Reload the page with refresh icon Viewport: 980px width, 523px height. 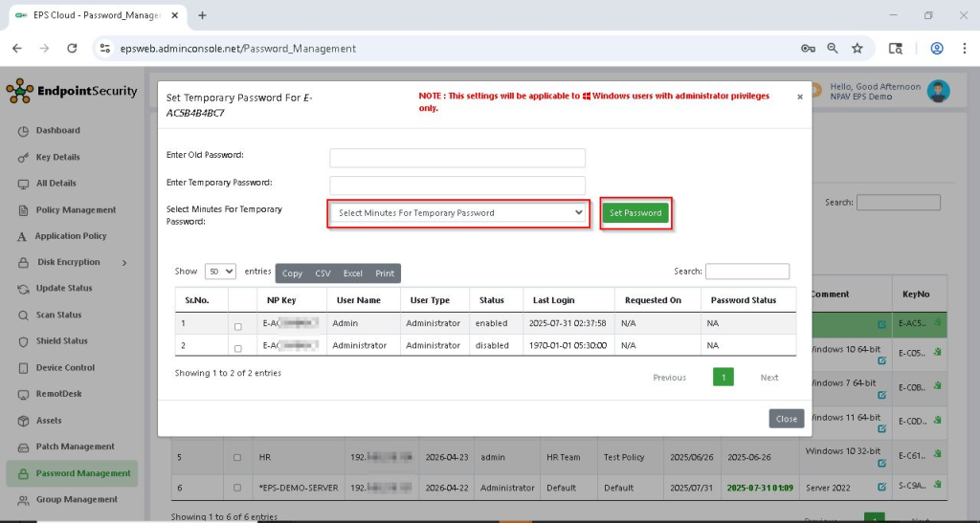click(72, 48)
